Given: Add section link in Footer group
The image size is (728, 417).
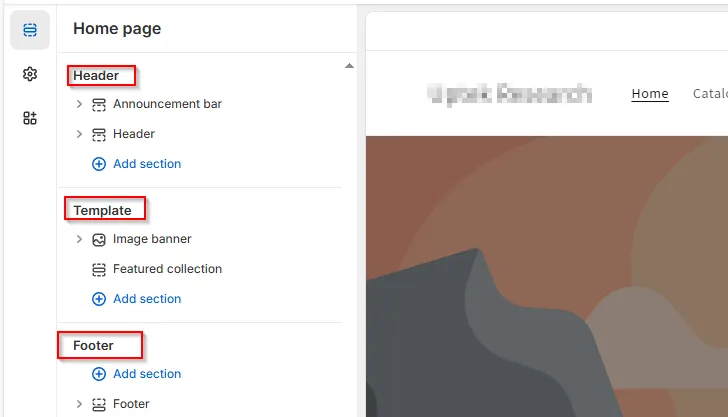Looking at the screenshot, I should point(147,374).
